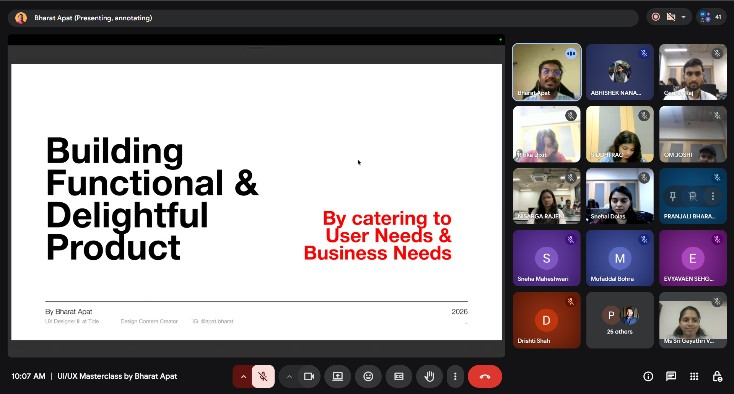Click 'UI/UX Masterclass by Bharat Apat' meeting title

point(117,376)
